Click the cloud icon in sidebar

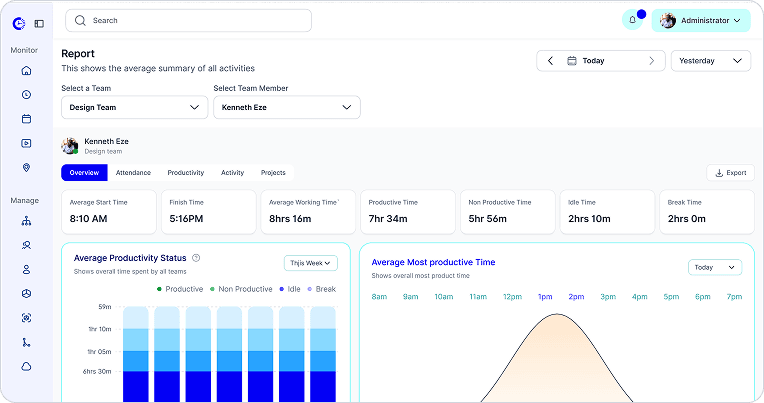[26, 366]
